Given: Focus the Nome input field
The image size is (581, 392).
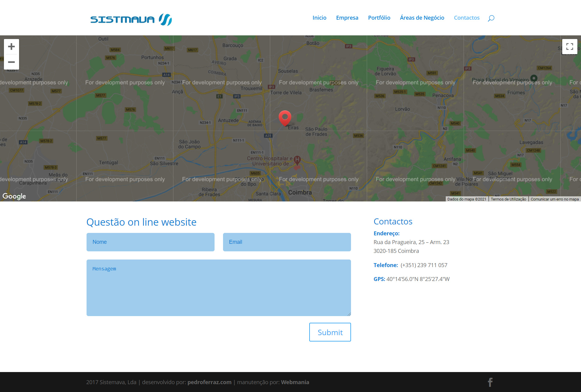Looking at the screenshot, I should 150,242.
